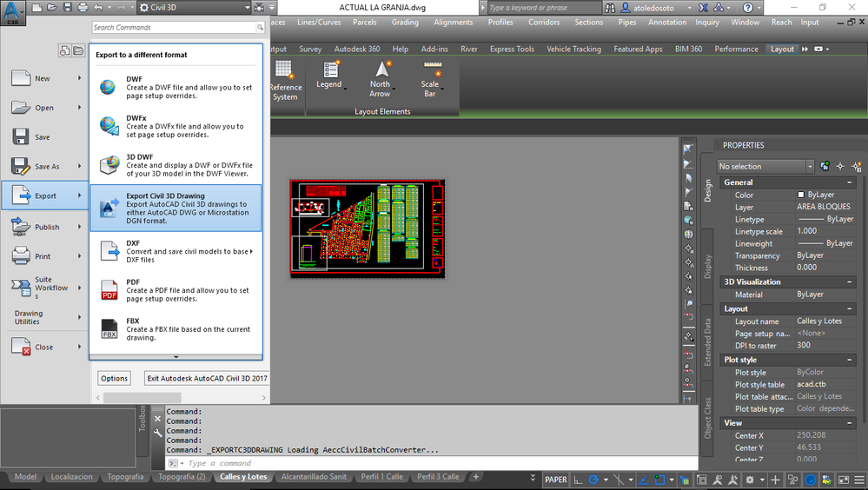Viewport: 868px width, 490px height.
Task: Click the Search Commands input field
Action: coord(173,27)
